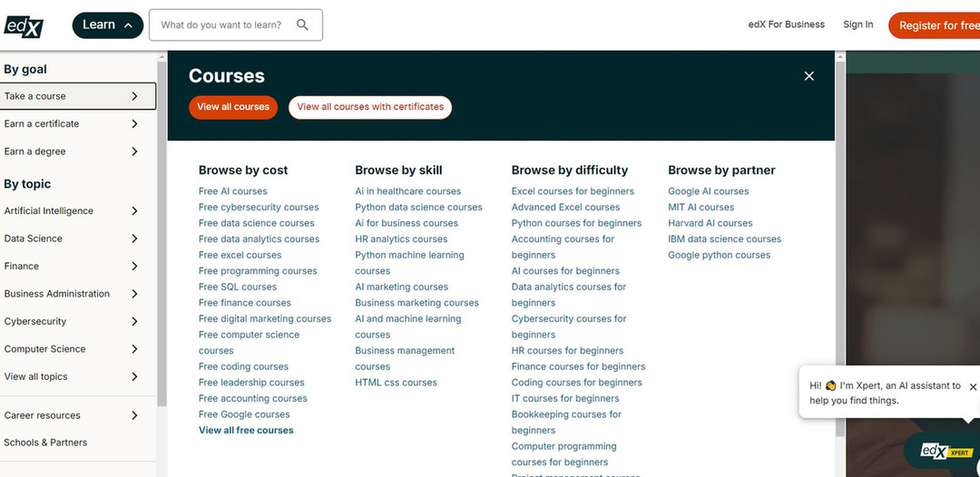Open the edX Xpert chat badge
The height and width of the screenshot is (477, 980).
click(946, 452)
